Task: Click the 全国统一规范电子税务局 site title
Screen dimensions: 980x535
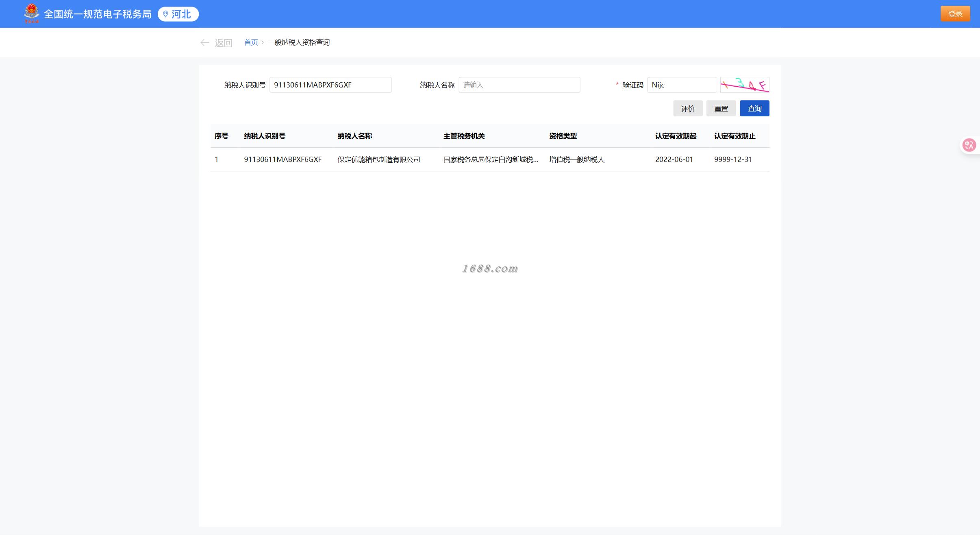Action: tap(98, 14)
